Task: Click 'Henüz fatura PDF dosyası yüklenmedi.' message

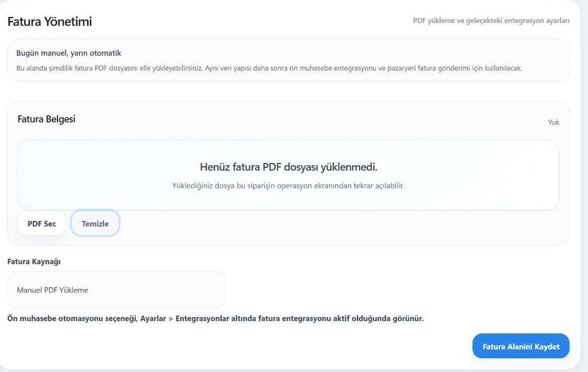Action: tap(289, 167)
